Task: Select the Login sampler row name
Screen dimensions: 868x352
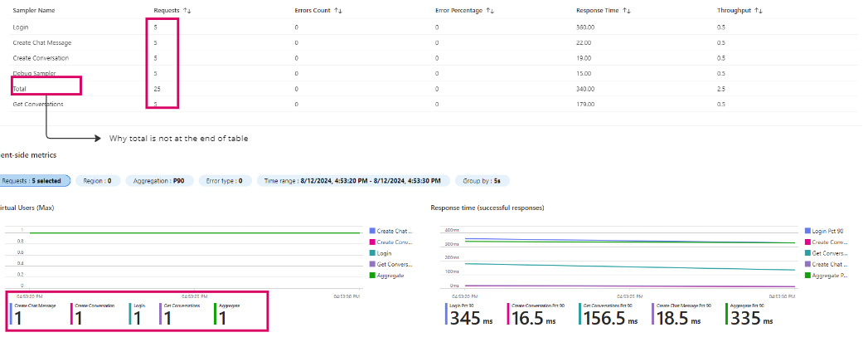Action: (x=21, y=27)
